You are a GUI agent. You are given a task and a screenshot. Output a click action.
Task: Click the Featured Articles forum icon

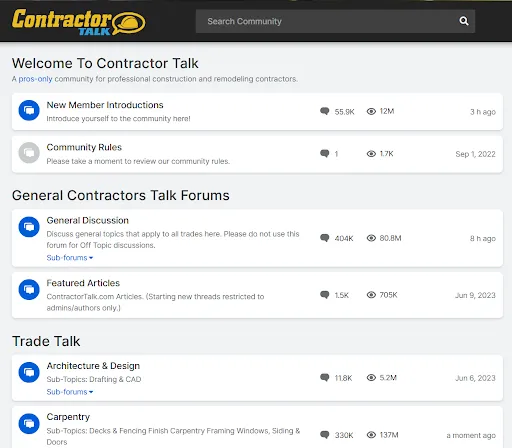point(29,289)
